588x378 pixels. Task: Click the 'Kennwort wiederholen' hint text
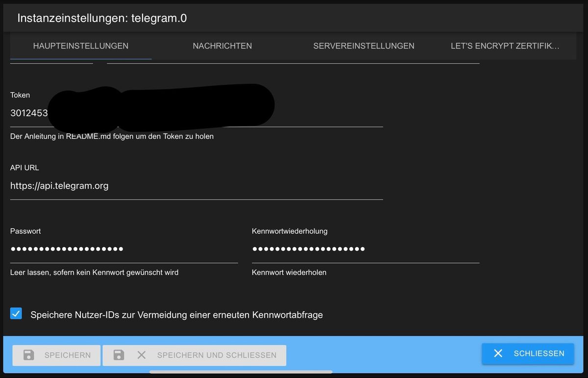pyautogui.click(x=289, y=272)
